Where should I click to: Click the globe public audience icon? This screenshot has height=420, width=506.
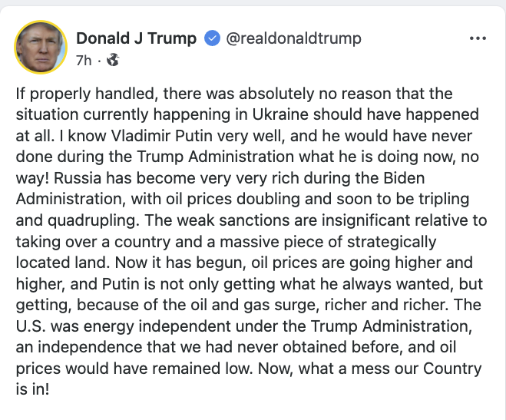click(x=113, y=59)
